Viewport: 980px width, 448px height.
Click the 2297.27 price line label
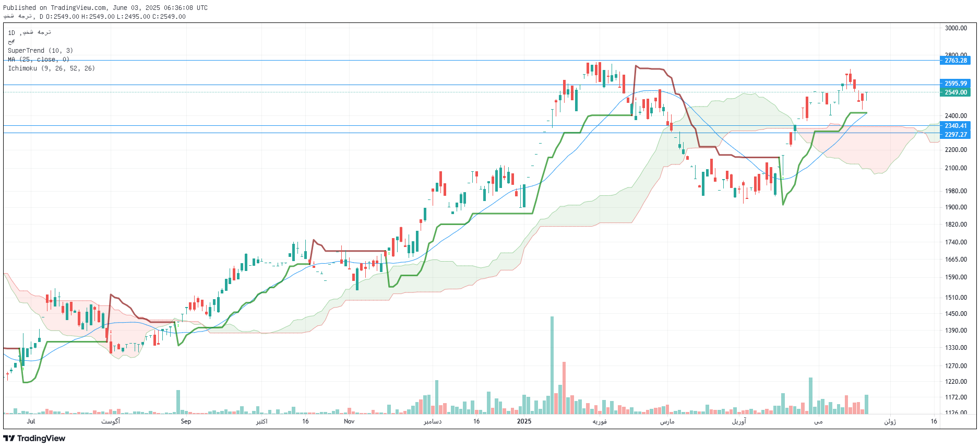(955, 135)
